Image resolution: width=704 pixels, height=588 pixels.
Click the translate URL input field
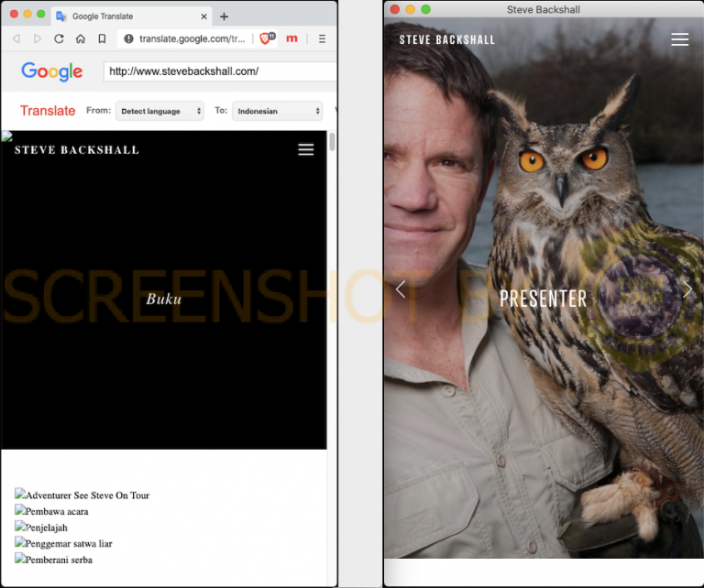pyautogui.click(x=220, y=71)
